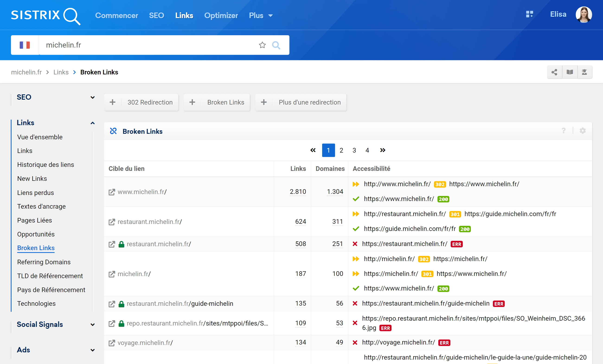Open the apps grid icon
Image resolution: width=603 pixels, height=364 pixels.
tap(529, 14)
